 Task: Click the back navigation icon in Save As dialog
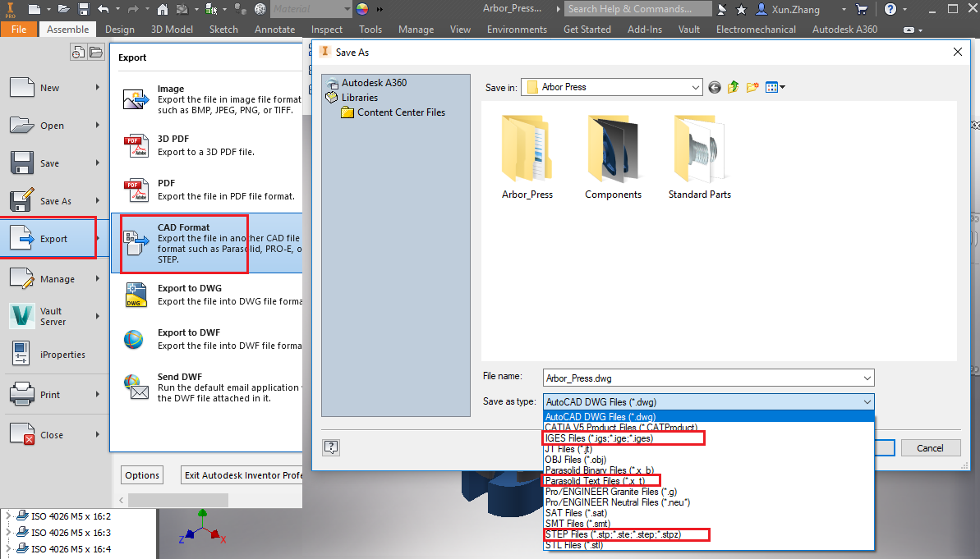(x=714, y=86)
